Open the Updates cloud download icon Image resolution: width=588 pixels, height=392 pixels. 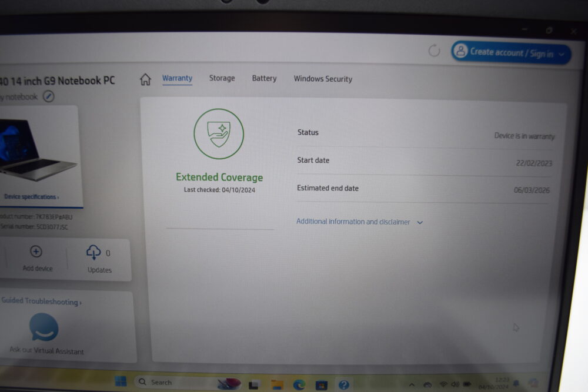93,253
